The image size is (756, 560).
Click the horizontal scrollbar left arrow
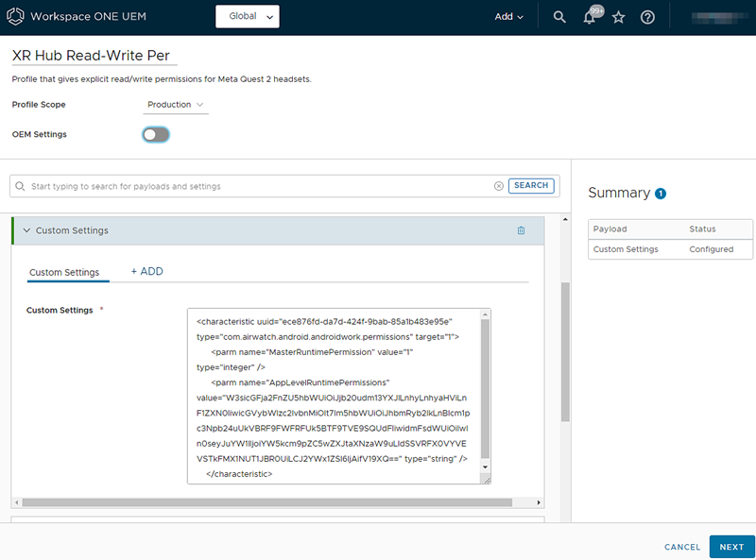[x=17, y=502]
